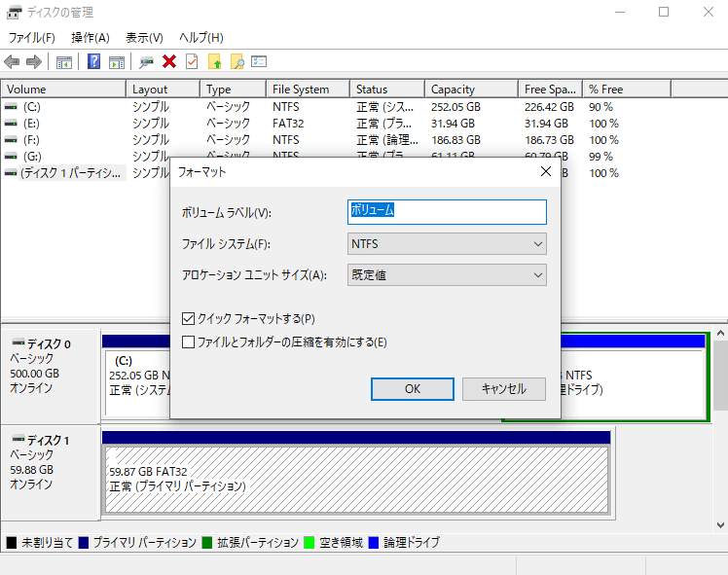Click the 99 % free cell for (G:)
The height and width of the screenshot is (575, 728).
pos(601,157)
